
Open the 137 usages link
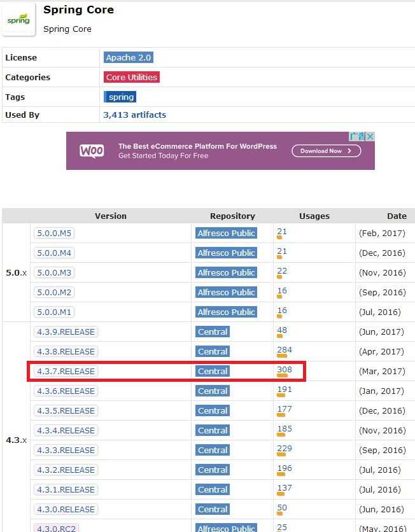[x=285, y=487]
